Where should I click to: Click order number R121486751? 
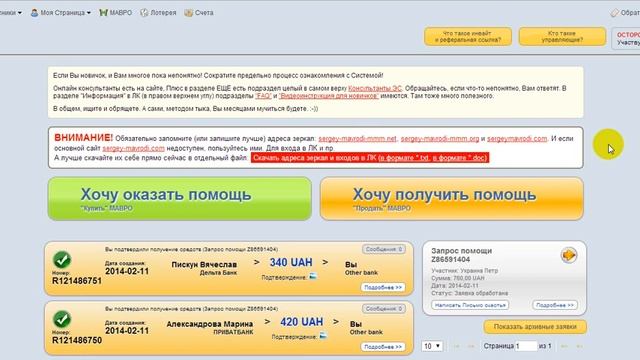(x=77, y=281)
